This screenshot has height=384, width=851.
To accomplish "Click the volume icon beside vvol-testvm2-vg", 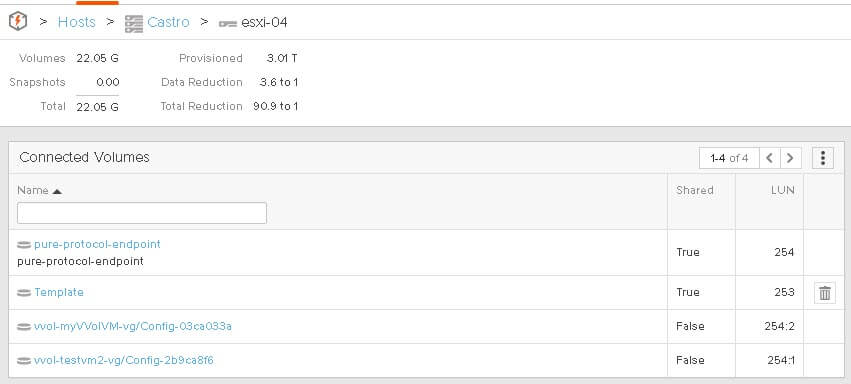I will [24, 361].
